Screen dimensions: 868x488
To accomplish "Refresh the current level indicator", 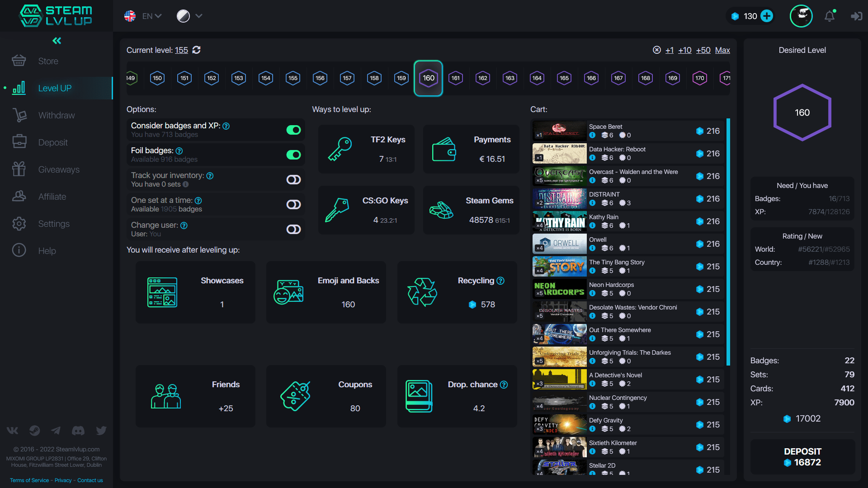I will click(196, 50).
